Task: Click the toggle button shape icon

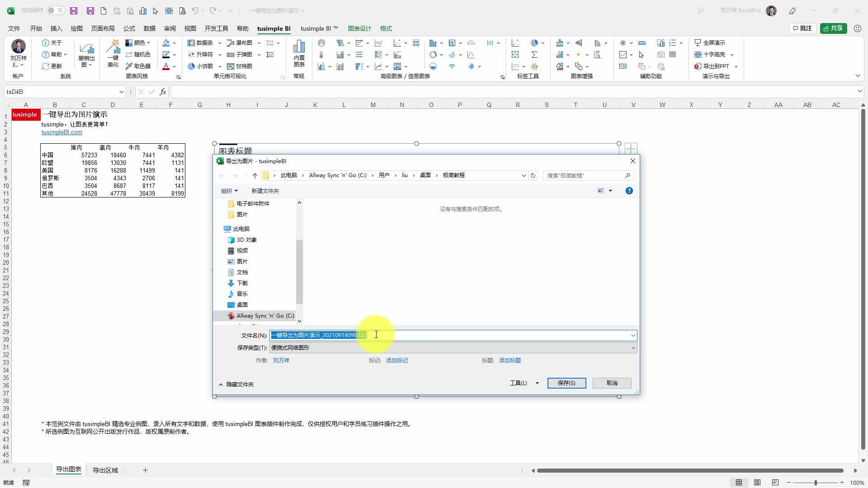Action: pos(642,43)
